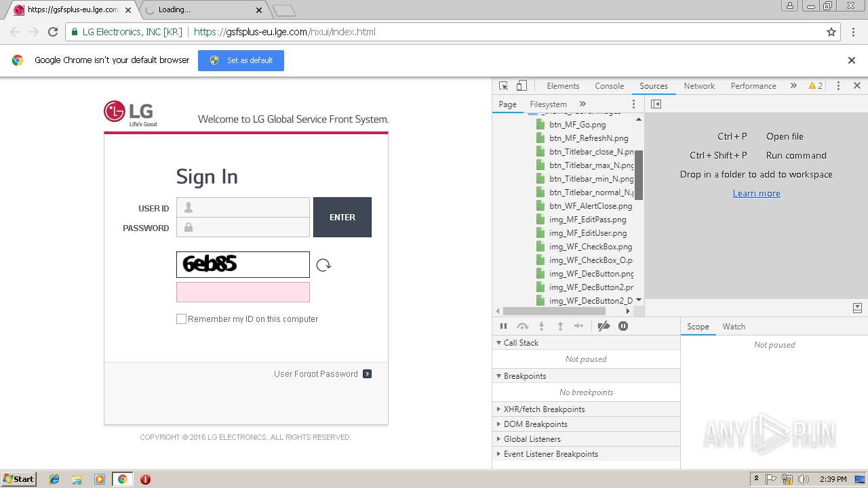Toggle the hide navigator icon in Sources

[x=656, y=104]
